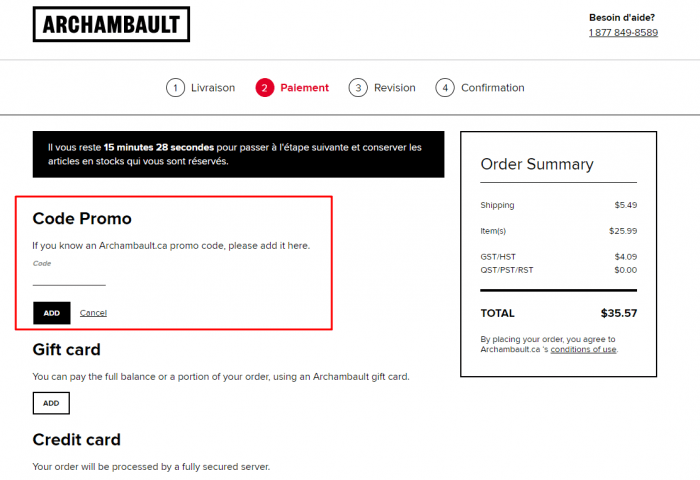Open the conditions of use link
700x480 pixels.
583,350
